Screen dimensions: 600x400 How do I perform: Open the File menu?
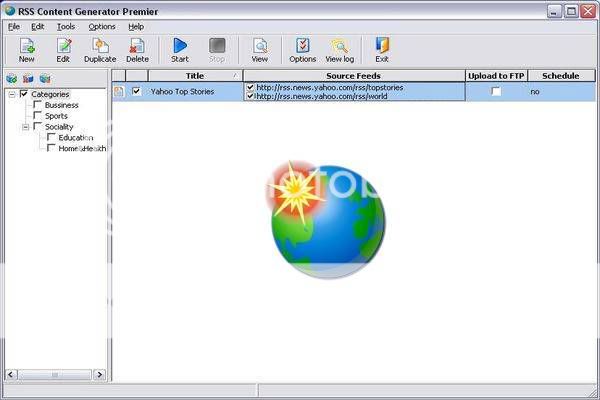pos(14,26)
